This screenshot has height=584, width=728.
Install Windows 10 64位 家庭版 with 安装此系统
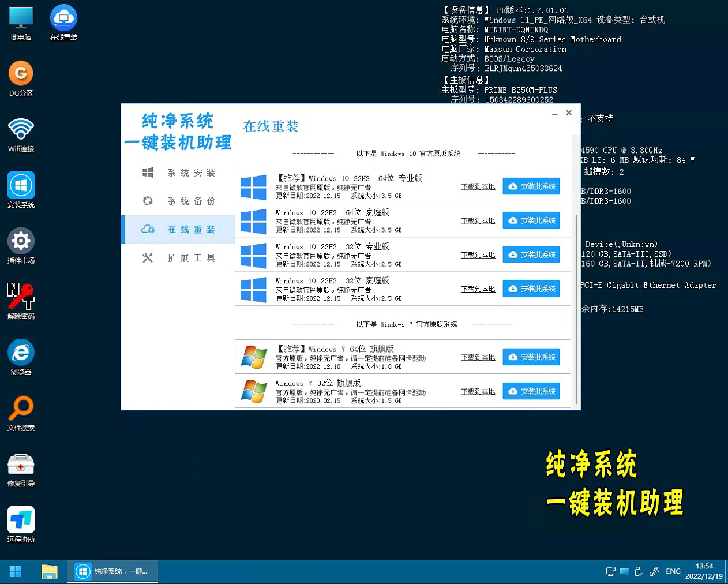(531, 220)
